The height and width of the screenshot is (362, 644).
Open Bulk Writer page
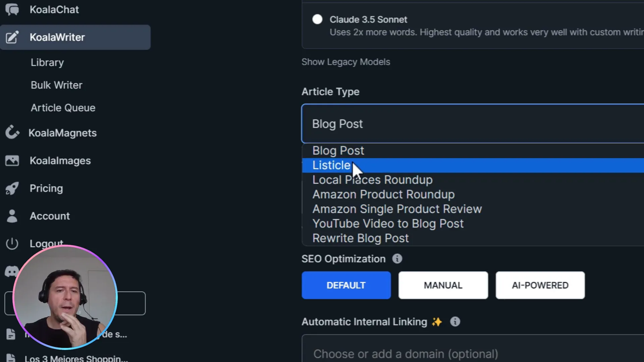[x=57, y=85]
